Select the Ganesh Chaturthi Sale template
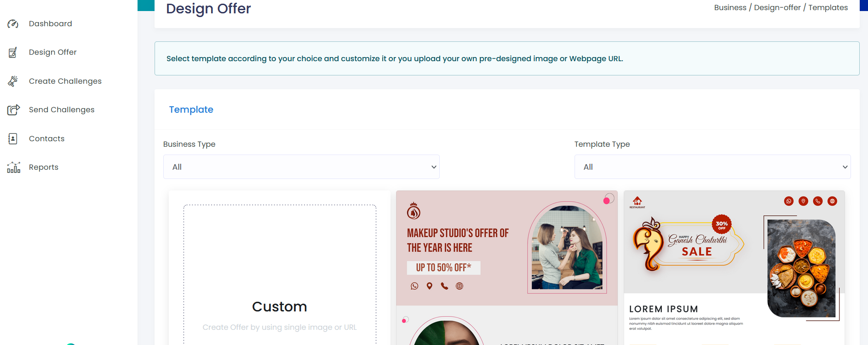 click(734, 268)
